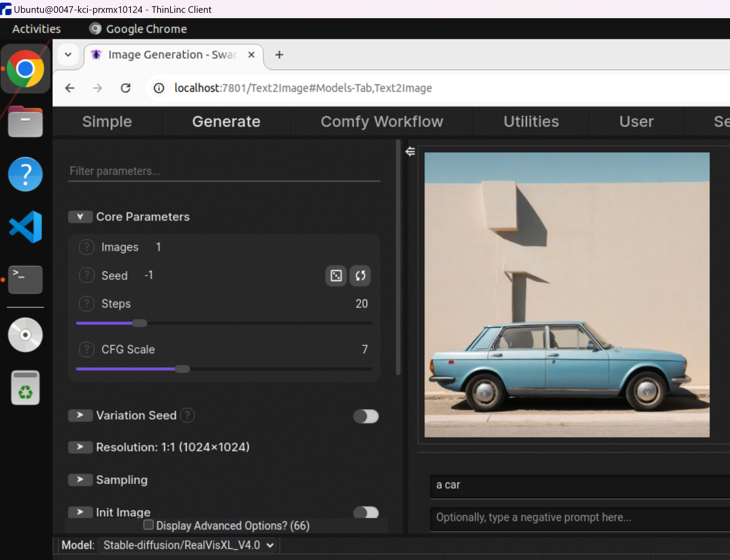Check Display Advanced Options checkbox
Screen dimensions: 730x560
click(149, 525)
